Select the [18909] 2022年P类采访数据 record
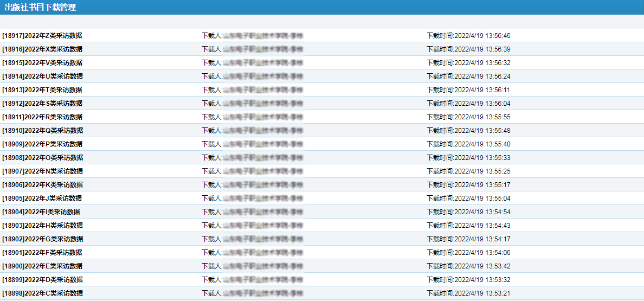The height and width of the screenshot is (301, 644). (42, 144)
